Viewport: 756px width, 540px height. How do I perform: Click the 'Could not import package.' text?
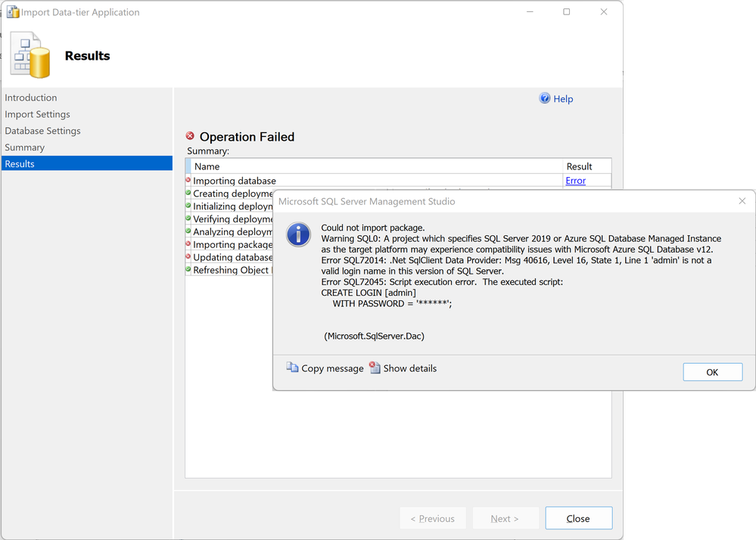point(372,228)
